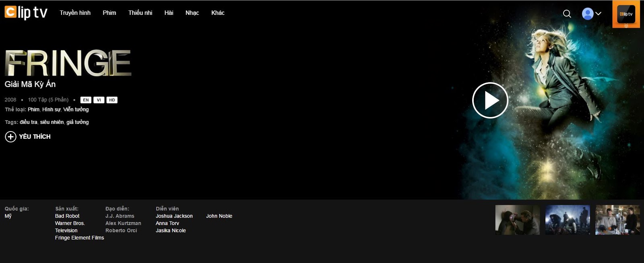Open actor Joshua Jackson link
The image size is (644, 263).
(x=174, y=216)
